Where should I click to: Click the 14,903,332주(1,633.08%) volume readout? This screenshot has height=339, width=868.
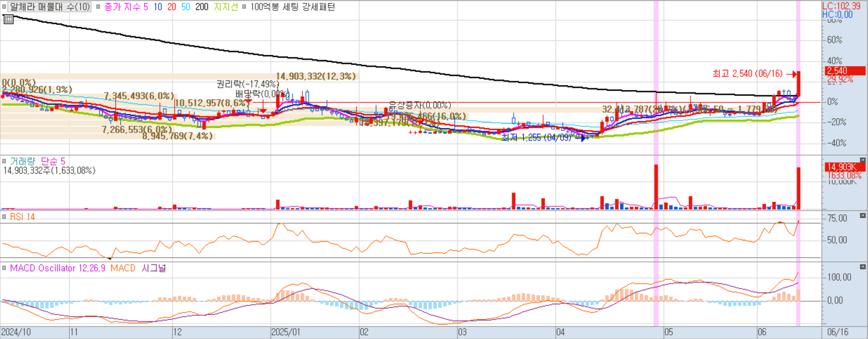49,170
